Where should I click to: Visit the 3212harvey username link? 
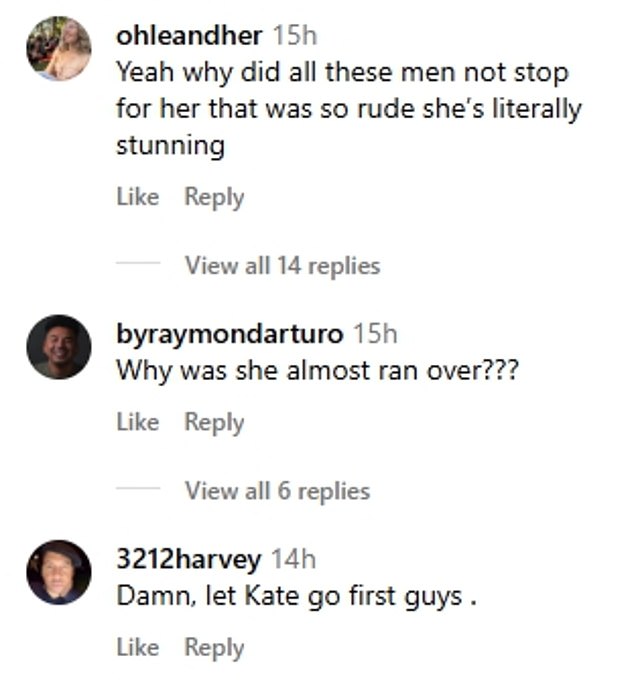(189, 560)
